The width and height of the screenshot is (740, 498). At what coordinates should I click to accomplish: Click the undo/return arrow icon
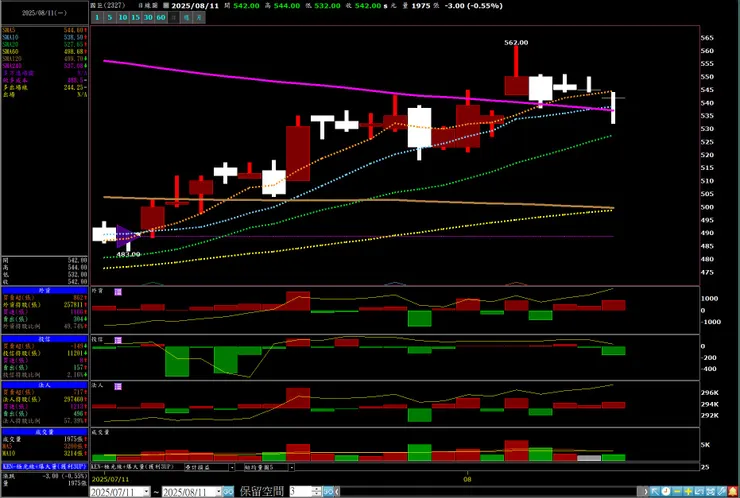click(x=699, y=491)
